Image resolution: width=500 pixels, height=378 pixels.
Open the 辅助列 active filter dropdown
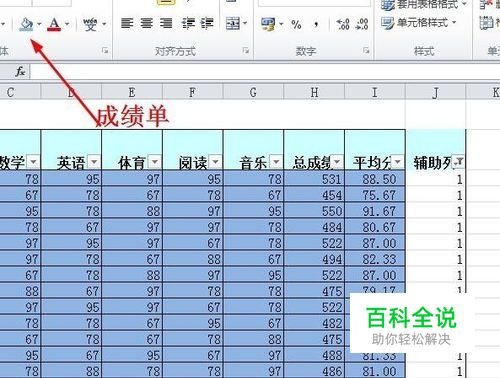(459, 162)
